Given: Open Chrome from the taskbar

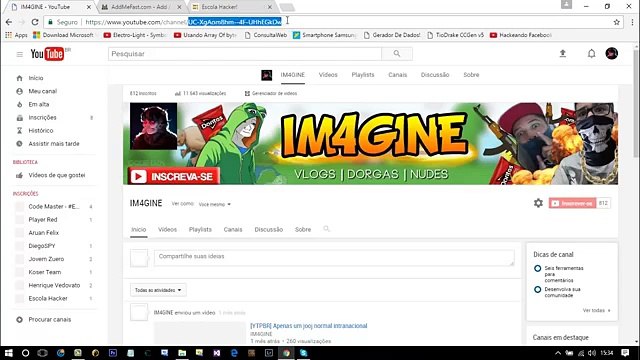Looking at the screenshot, I should (x=286, y=353).
